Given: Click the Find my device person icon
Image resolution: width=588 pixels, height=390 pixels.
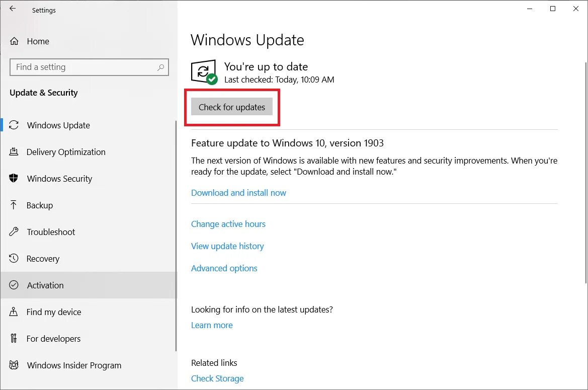Looking at the screenshot, I should 14,311.
